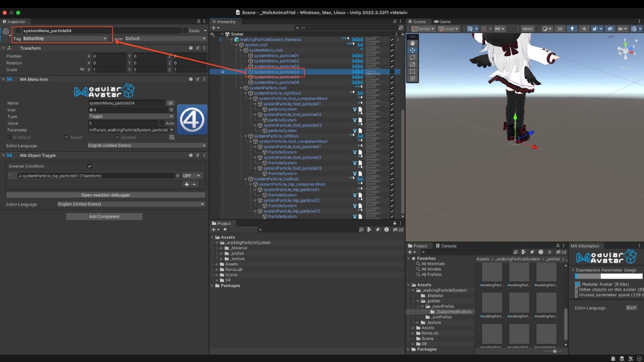
Task: Toggle scene lighting lightbulb icon
Action: click(572, 29)
